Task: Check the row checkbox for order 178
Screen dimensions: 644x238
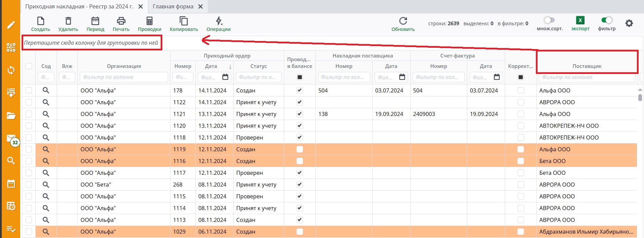Action: (x=29, y=90)
